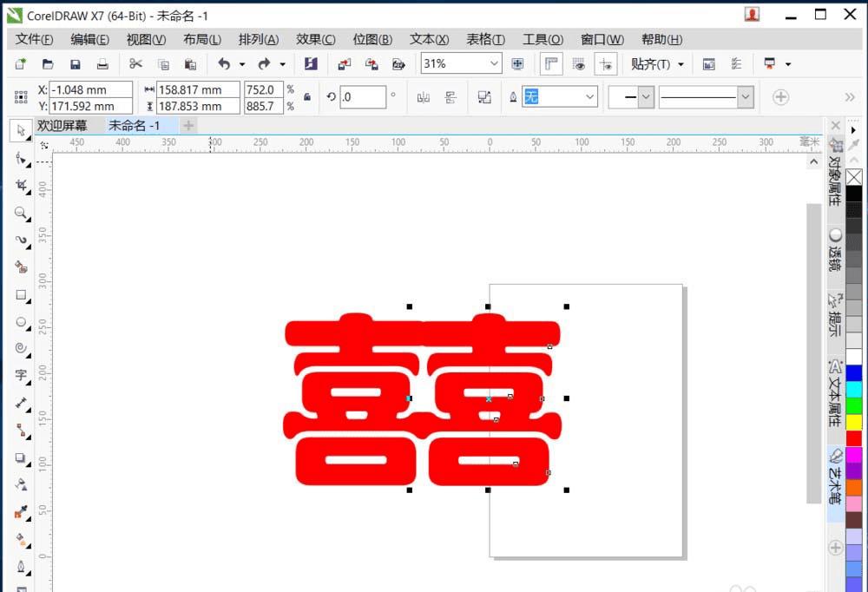The width and height of the screenshot is (868, 592).
Task: Open the 文件(F) menu
Action: [x=35, y=39]
